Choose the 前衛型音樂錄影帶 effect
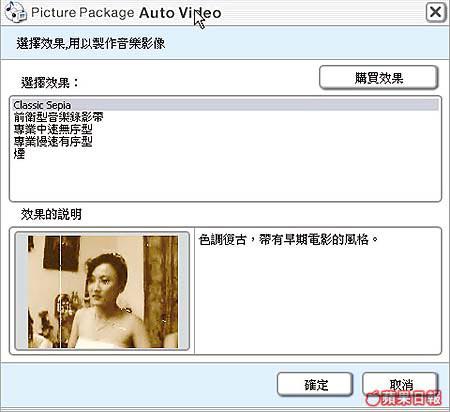Screen dimensions: 450x412 point(58,117)
